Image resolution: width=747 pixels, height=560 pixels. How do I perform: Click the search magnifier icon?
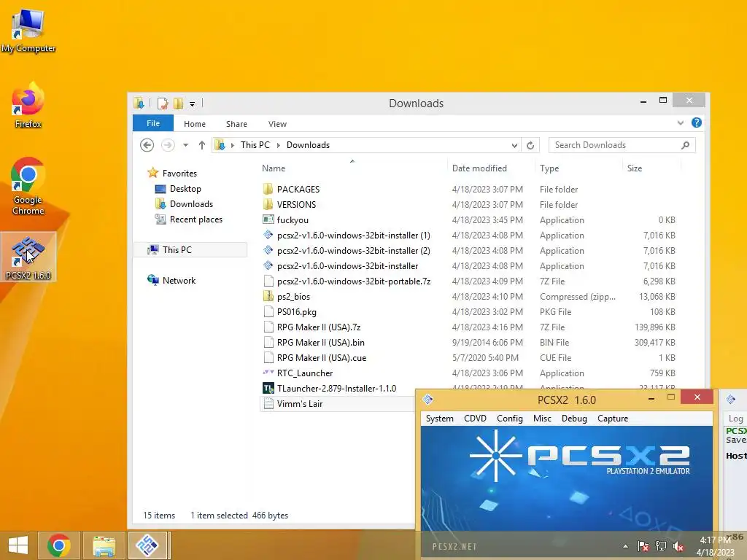[x=685, y=145]
